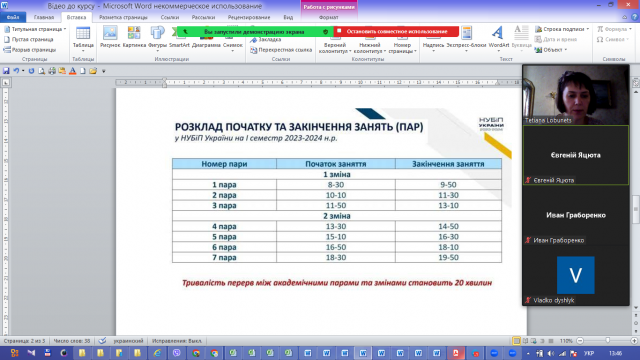Stop screen sharing with the red button
Viewport: 640px width, 360px height.
[396, 31]
